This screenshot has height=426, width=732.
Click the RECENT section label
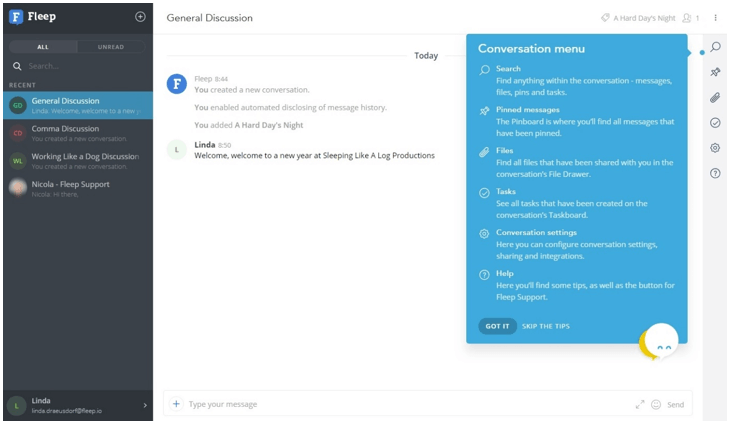click(22, 85)
